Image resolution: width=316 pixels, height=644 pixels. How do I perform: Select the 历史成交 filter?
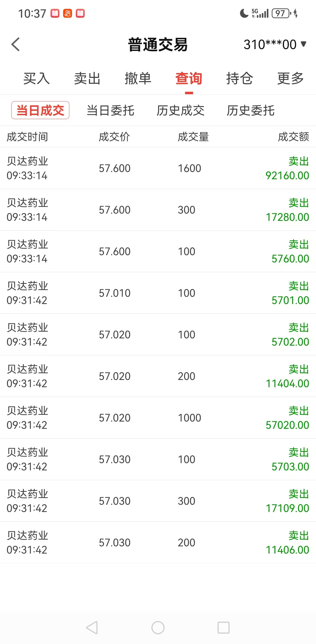tap(181, 110)
